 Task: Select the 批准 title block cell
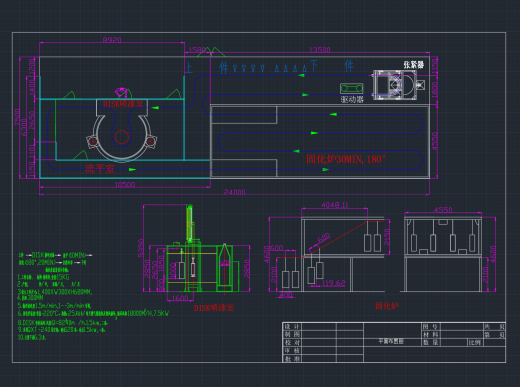292,359
